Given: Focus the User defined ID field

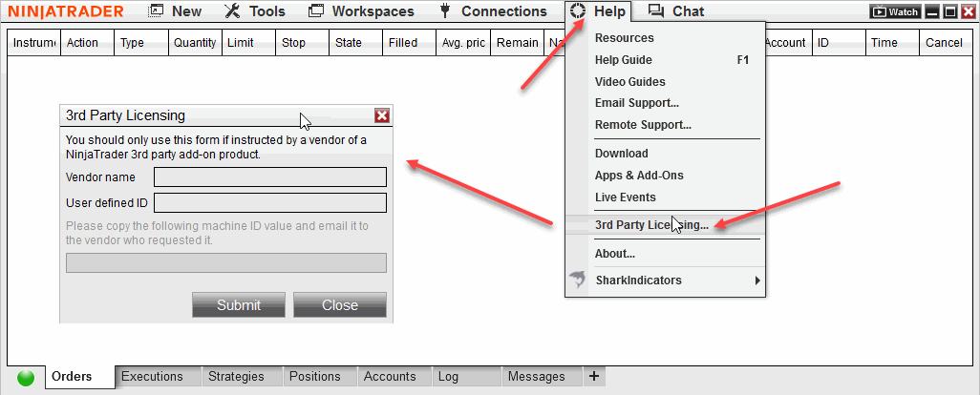Looking at the screenshot, I should click(x=270, y=202).
